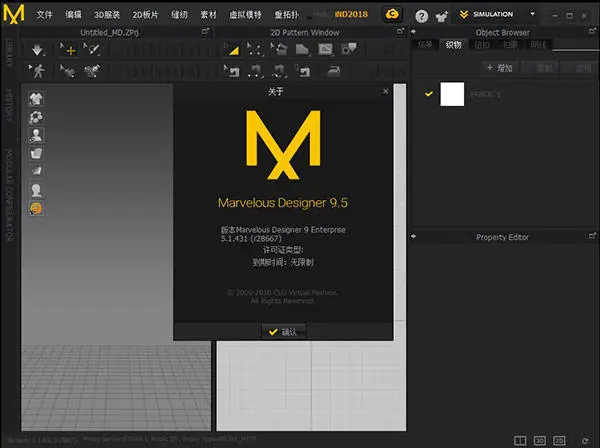The image size is (600, 448).
Task: Toggle the 3D view button in status bar
Action: (540, 439)
